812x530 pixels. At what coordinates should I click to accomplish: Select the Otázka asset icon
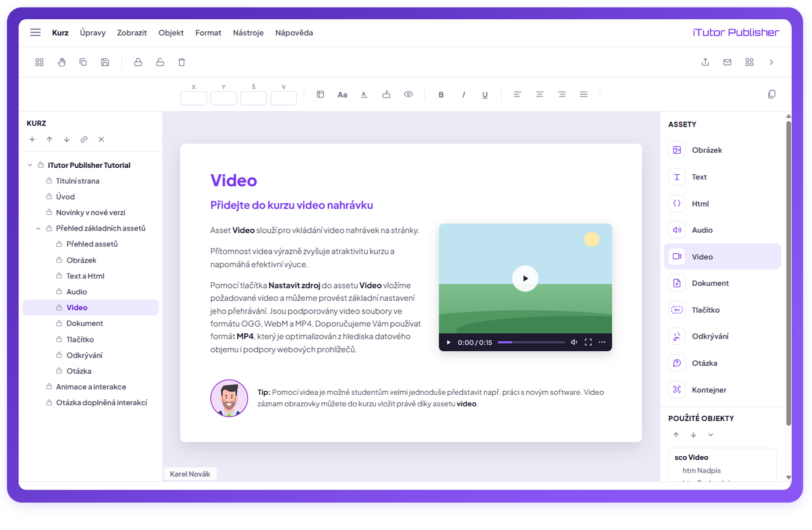677,363
